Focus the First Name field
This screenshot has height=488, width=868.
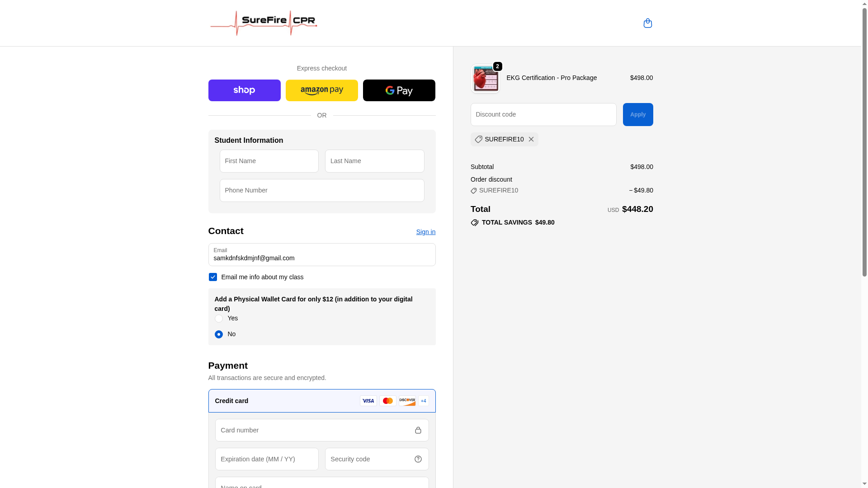click(269, 161)
